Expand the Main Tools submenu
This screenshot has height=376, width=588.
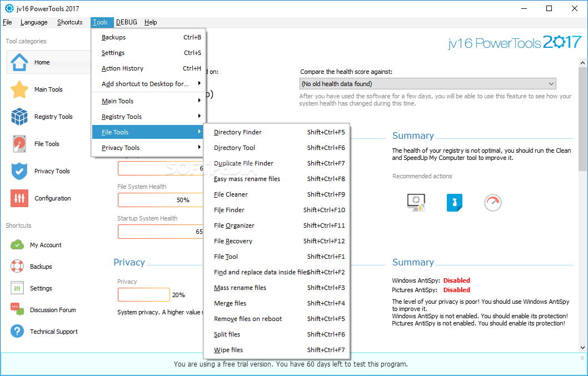150,101
